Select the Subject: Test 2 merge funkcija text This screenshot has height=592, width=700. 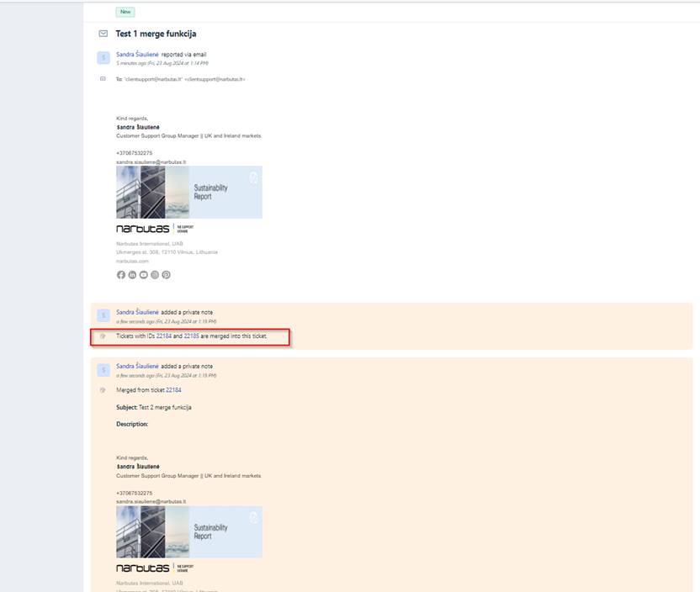[x=154, y=407]
